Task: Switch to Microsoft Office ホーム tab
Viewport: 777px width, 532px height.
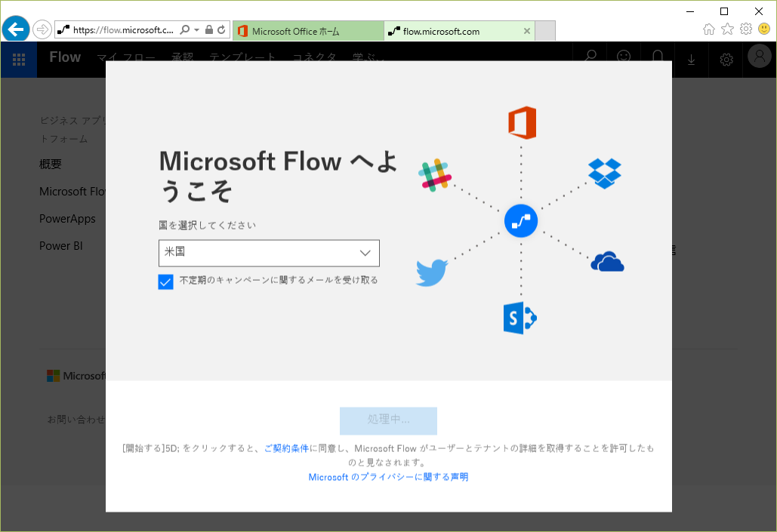Action: (308, 31)
